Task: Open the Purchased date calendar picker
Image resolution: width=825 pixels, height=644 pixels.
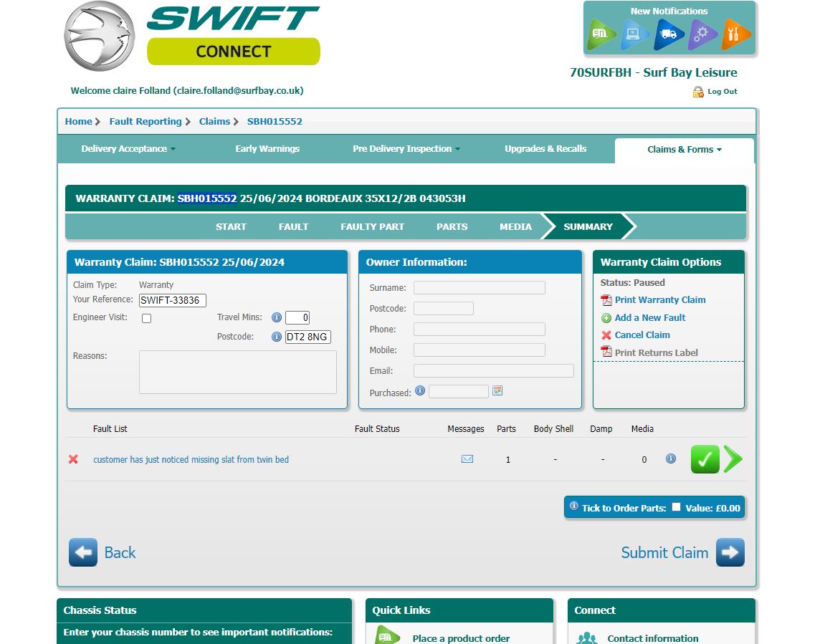Action: (x=497, y=390)
